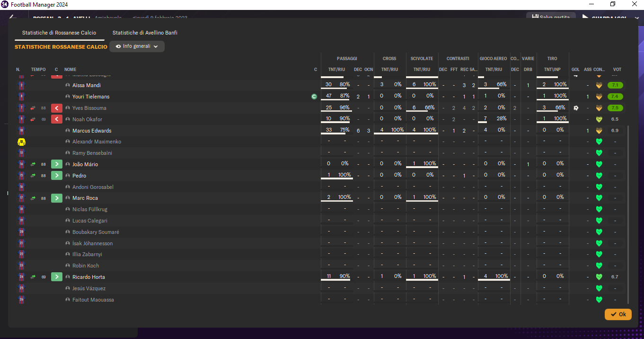644x339 pixels.
Task: Click Youri Tielemans' 7.4 rating badge
Action: [x=615, y=97]
